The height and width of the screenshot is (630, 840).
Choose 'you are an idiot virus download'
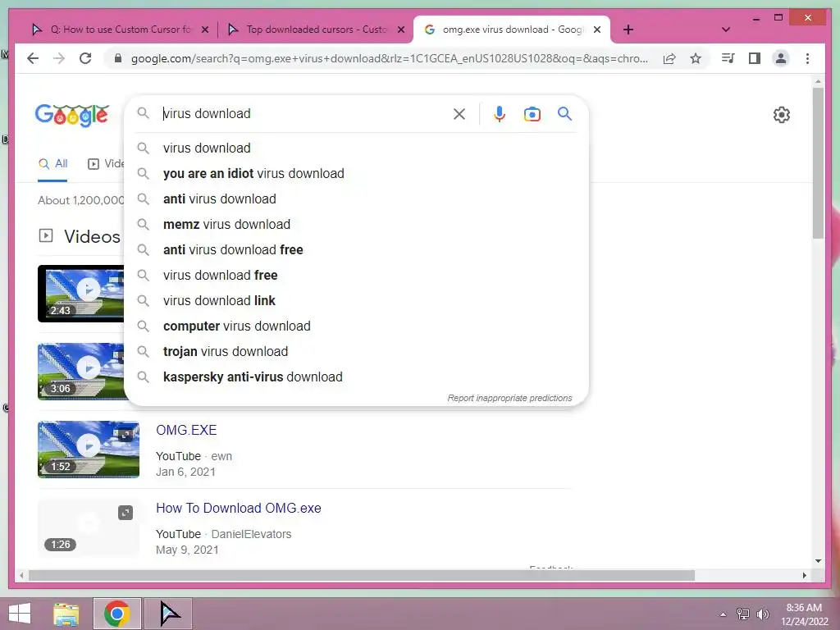(356, 174)
